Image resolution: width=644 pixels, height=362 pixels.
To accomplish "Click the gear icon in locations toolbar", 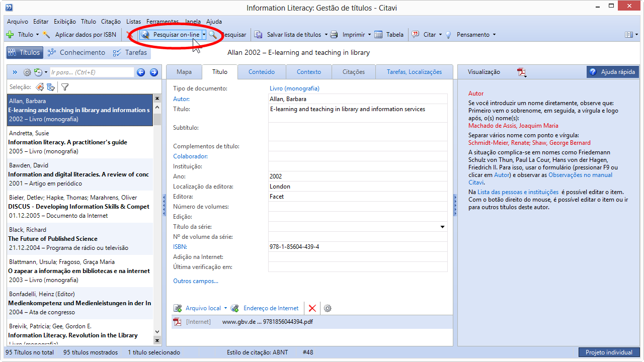I will [x=328, y=308].
